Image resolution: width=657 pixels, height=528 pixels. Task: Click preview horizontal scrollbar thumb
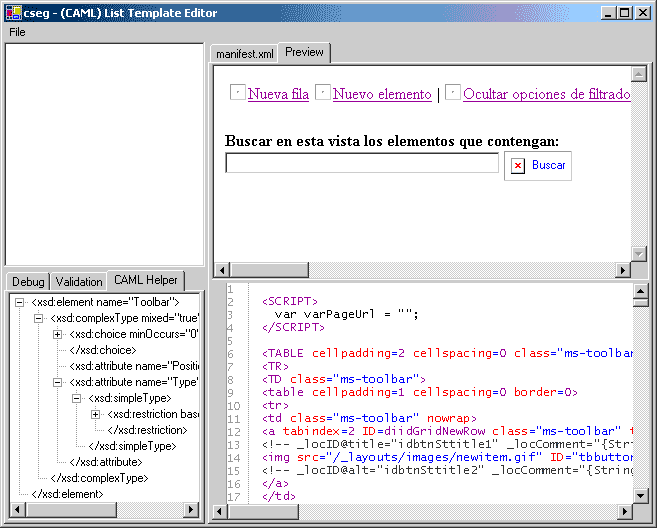[x=269, y=270]
